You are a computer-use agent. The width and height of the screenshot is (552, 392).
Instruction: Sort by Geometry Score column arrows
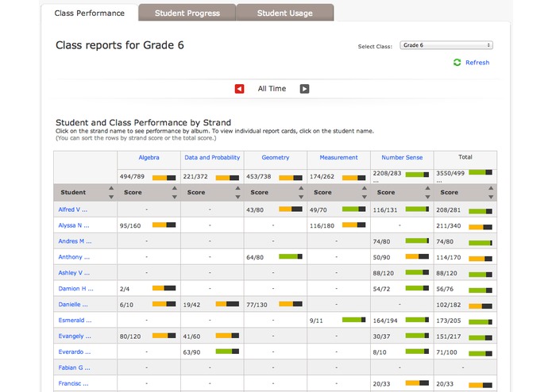[301, 192]
